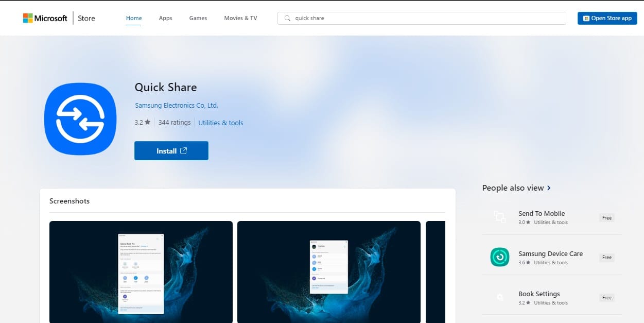Open the Movies & TV tab
The height and width of the screenshot is (323, 644).
(x=240, y=18)
